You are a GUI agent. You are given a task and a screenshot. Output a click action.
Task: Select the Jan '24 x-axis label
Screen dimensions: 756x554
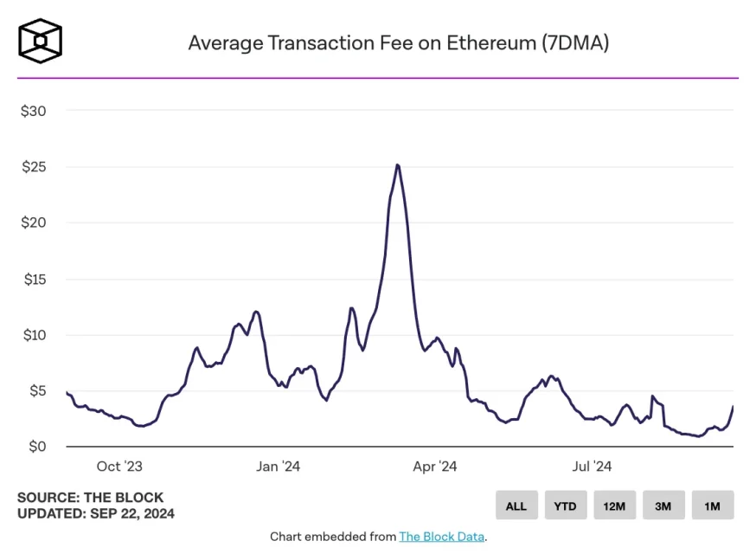279,467
